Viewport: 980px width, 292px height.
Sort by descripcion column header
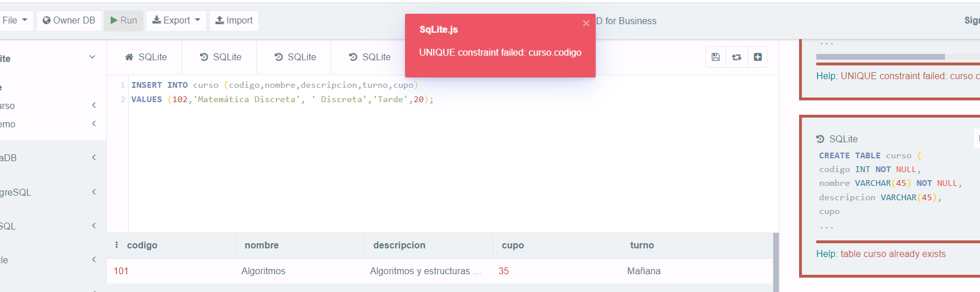click(x=399, y=245)
